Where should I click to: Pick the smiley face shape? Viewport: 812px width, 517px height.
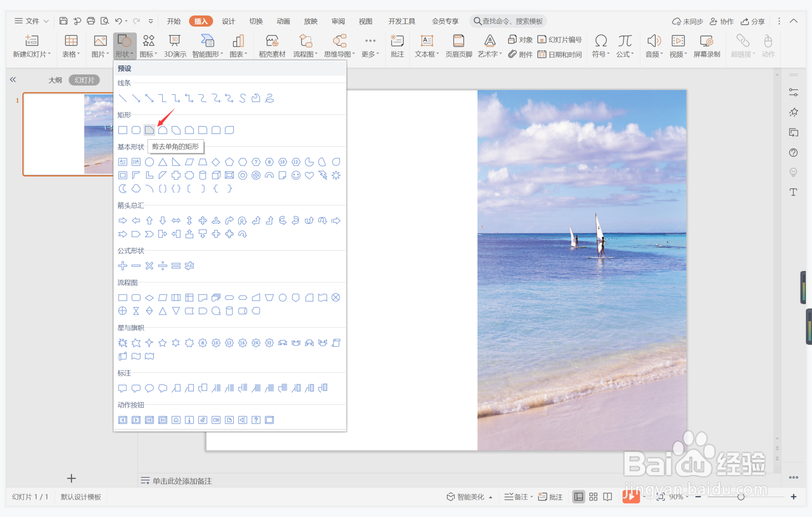coord(296,175)
